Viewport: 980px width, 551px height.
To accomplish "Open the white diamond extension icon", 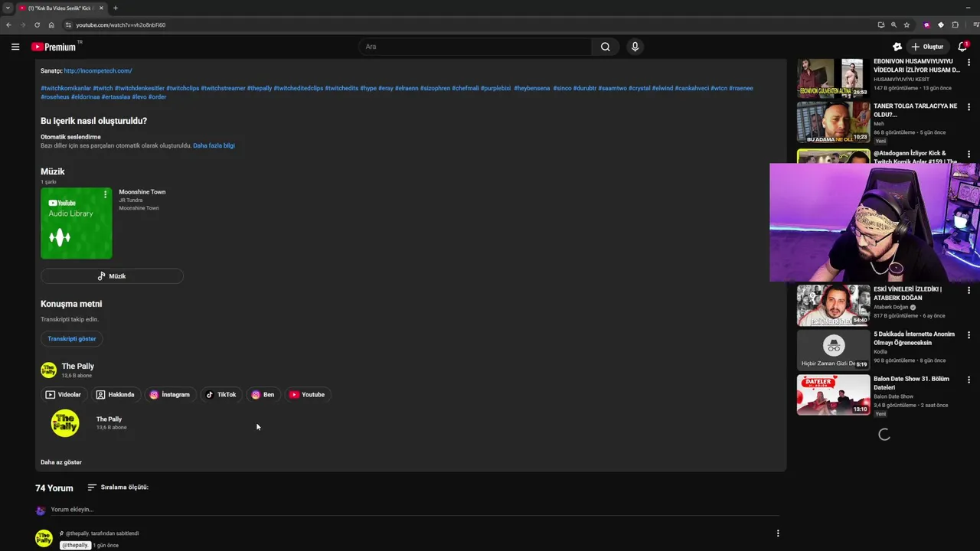I will 941,24.
